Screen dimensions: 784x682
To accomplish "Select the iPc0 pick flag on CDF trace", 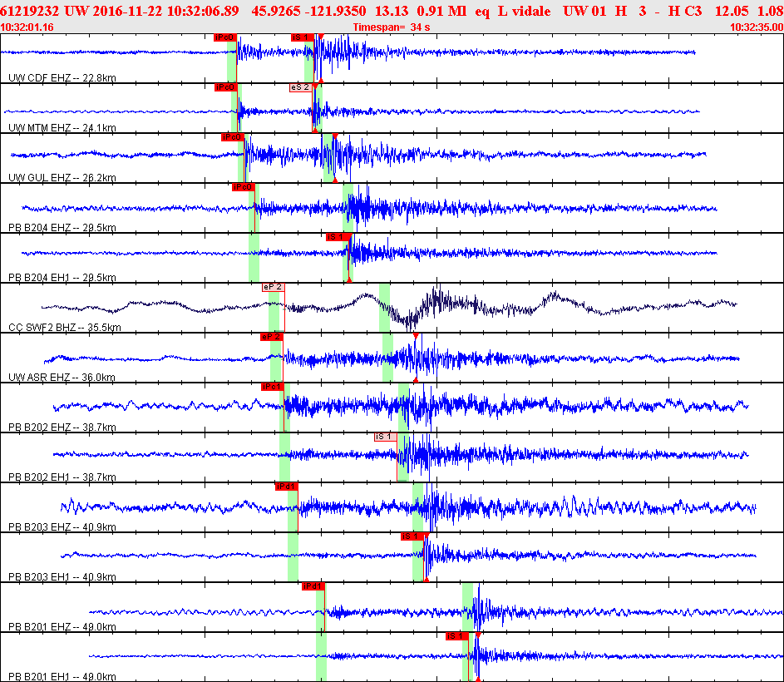I will click(224, 37).
